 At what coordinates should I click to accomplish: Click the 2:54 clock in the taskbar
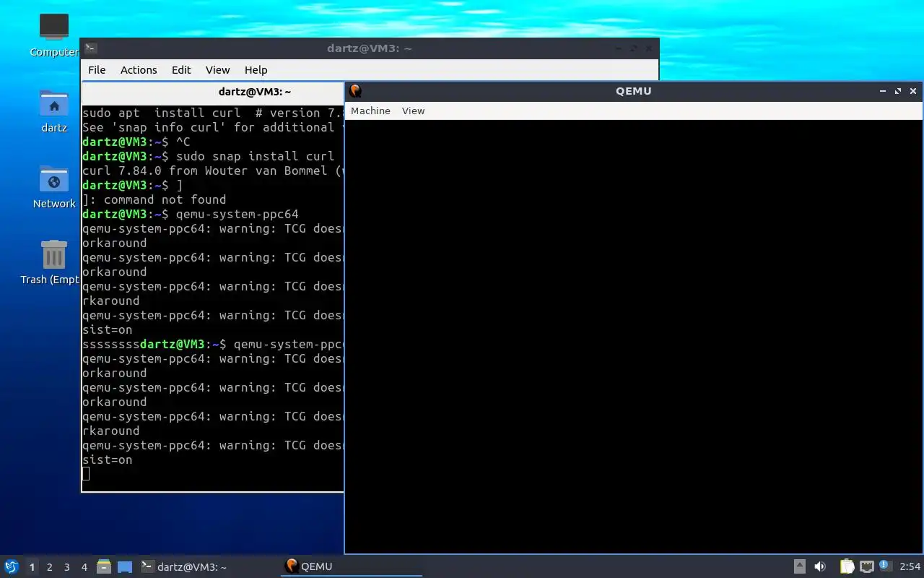(910, 566)
